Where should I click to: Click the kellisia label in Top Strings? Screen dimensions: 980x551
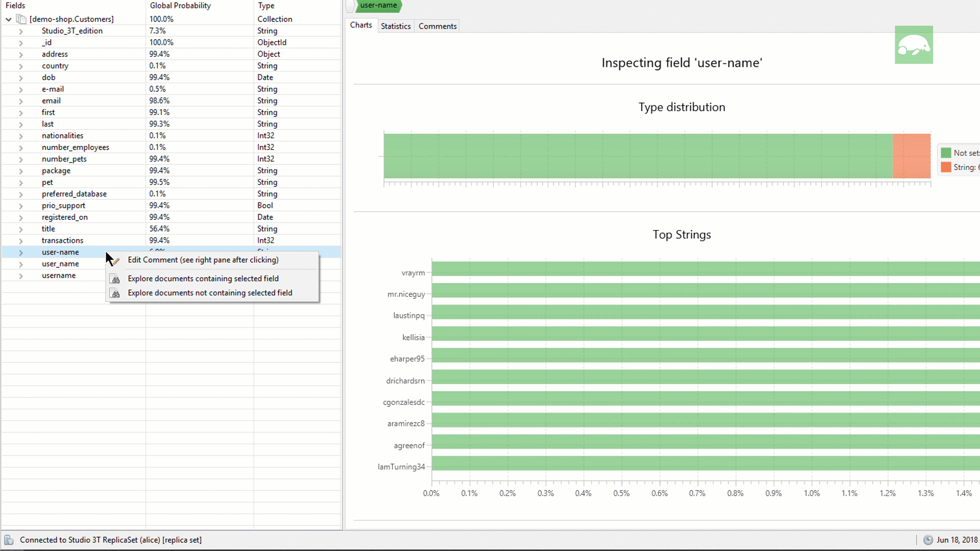tap(413, 337)
